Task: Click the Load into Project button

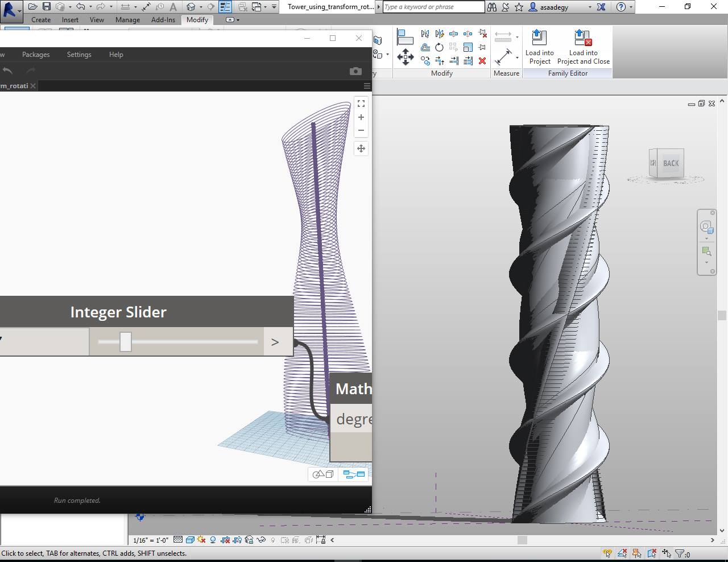Action: (x=539, y=48)
